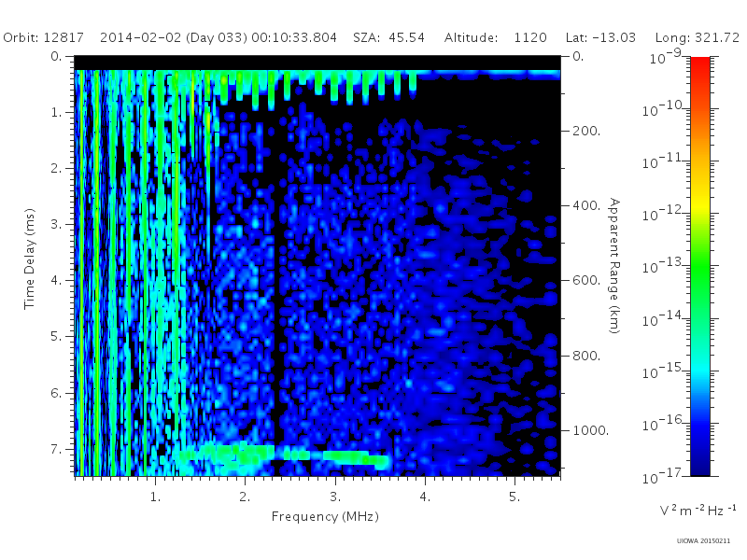Click the 10^-10 colorbar label
This screenshot has width=747, height=560.
point(664,109)
